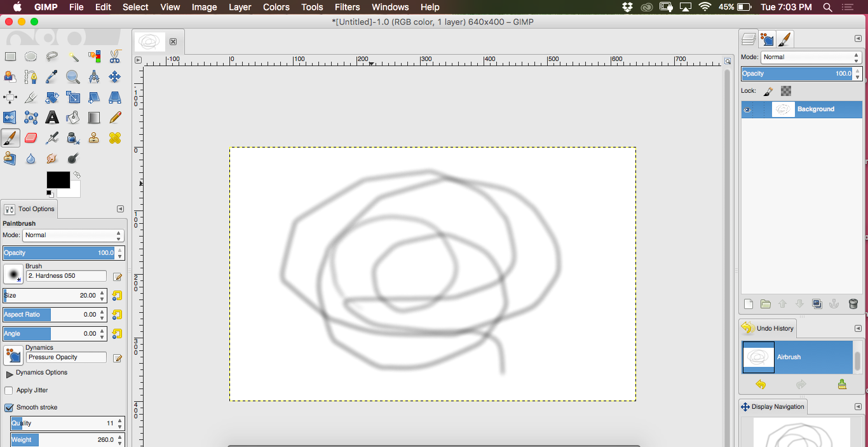868x447 pixels.
Task: Pick the Fuzzy Select magic wand tool
Action: [73, 57]
